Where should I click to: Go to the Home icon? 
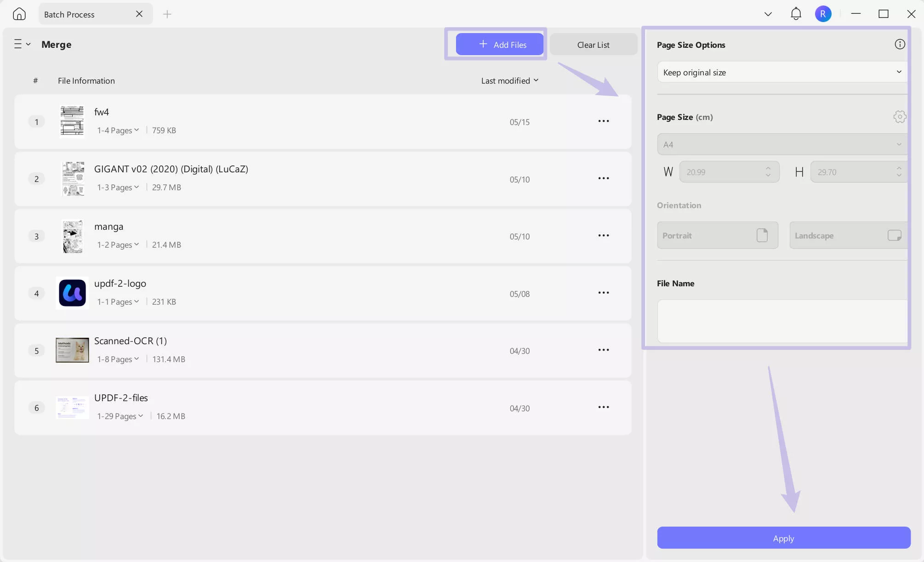(x=19, y=14)
